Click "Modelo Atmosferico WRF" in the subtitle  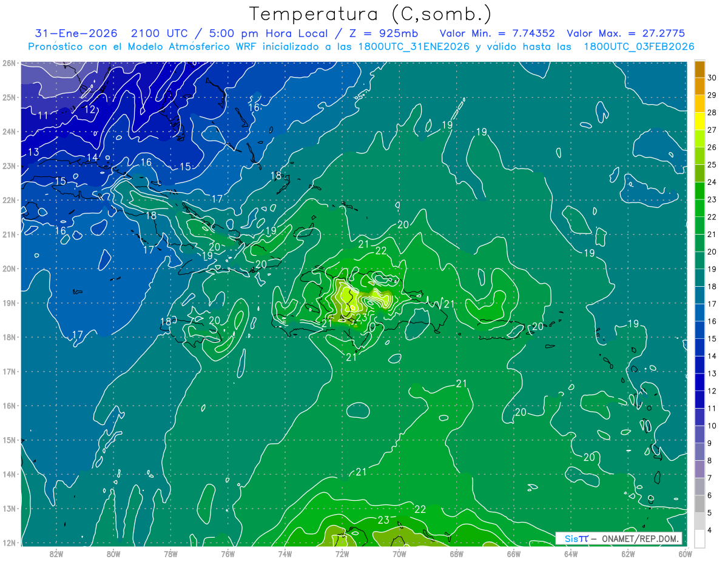pos(192,47)
